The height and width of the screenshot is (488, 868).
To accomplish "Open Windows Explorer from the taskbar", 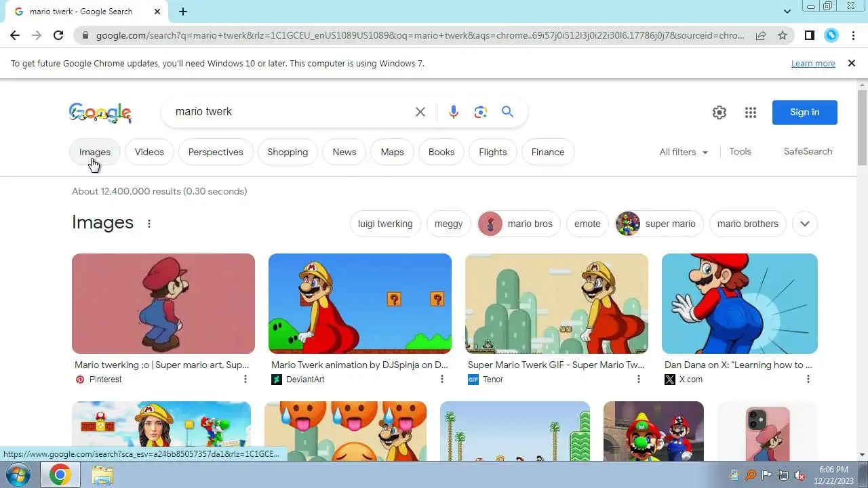I will click(x=102, y=475).
